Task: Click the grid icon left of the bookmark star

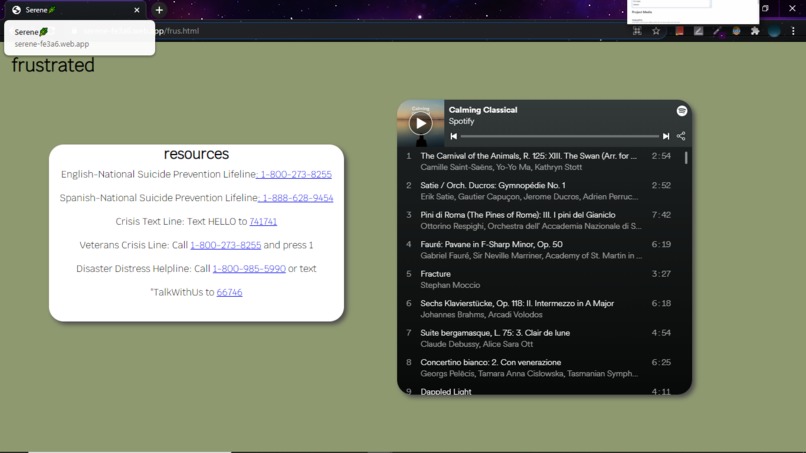Action: coord(637,31)
